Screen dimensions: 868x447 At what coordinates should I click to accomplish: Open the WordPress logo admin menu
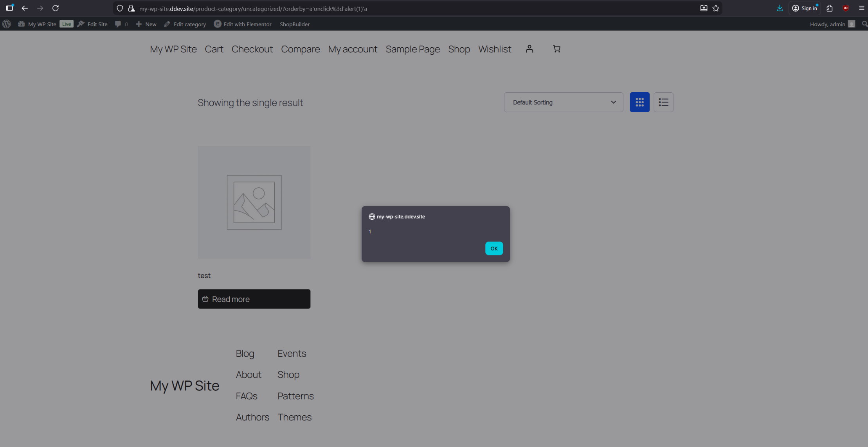[x=7, y=24]
